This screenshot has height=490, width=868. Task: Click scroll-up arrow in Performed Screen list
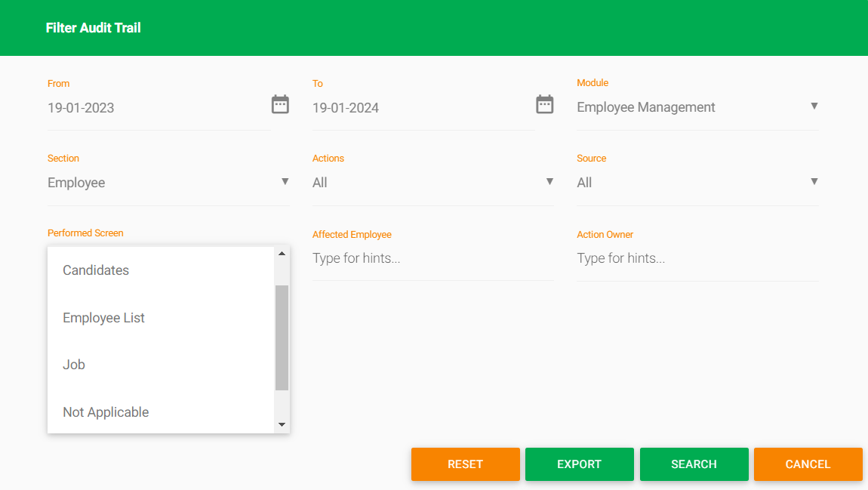coord(282,254)
